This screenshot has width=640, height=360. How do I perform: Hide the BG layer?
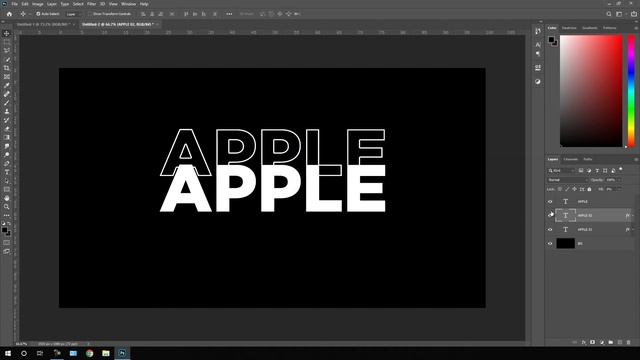(x=550, y=244)
